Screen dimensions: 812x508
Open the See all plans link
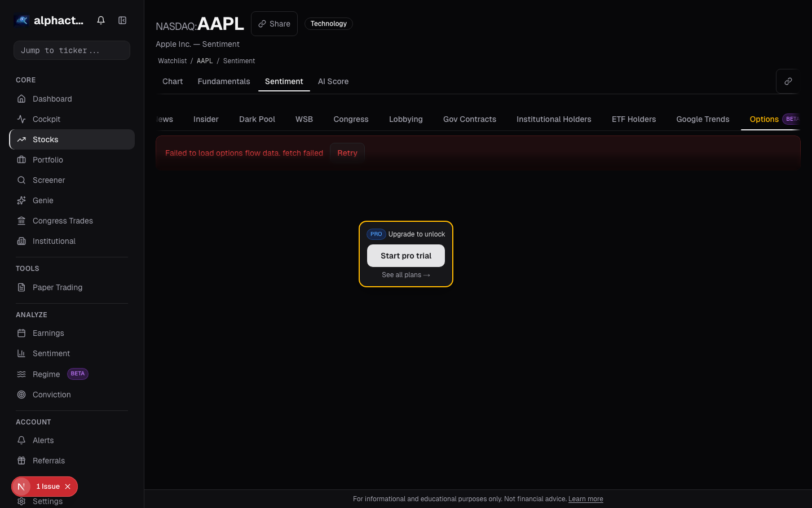click(x=406, y=275)
